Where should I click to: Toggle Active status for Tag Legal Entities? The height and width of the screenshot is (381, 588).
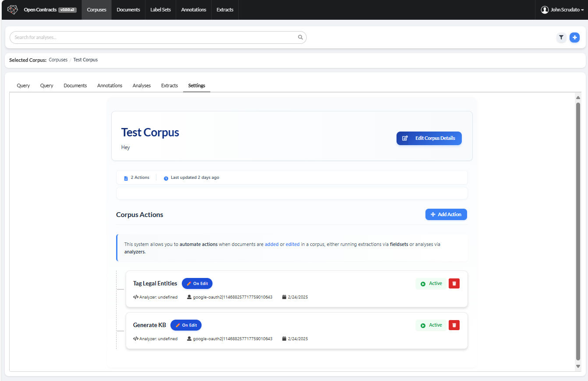point(431,284)
